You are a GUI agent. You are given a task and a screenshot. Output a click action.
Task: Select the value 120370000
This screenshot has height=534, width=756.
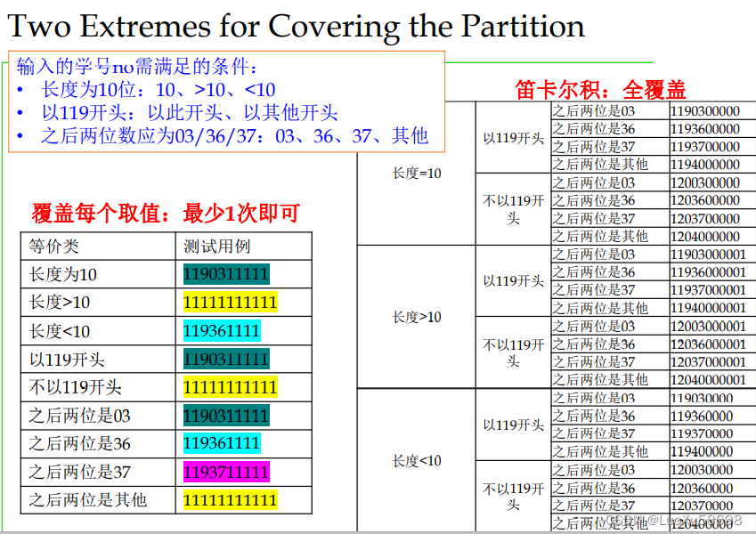702,506
